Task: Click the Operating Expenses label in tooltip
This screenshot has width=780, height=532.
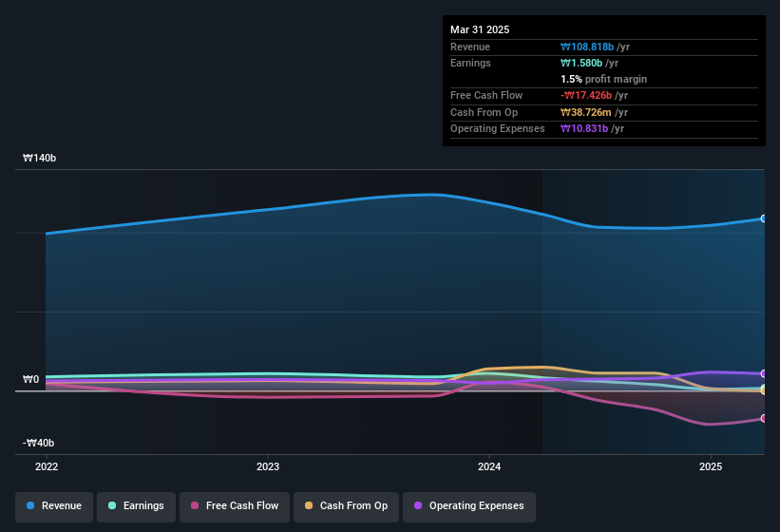Action: 498,129
